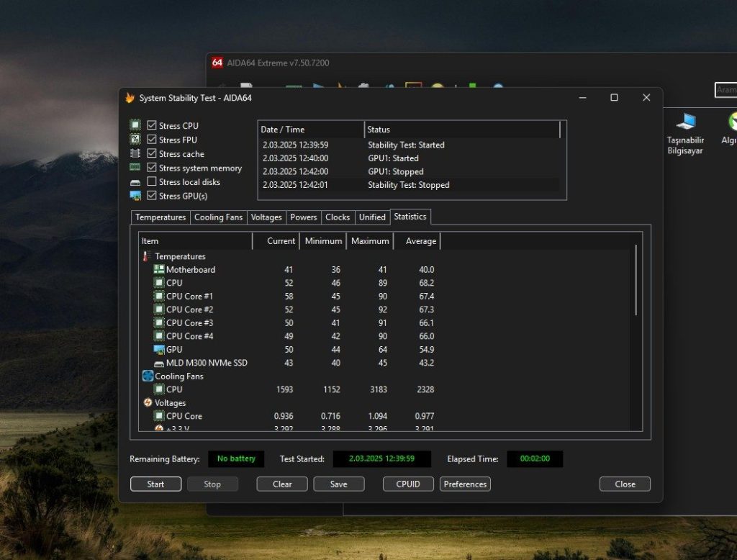737x560 pixels.
Task: Click the 'No battery' remaining battery value
Action: click(x=236, y=459)
